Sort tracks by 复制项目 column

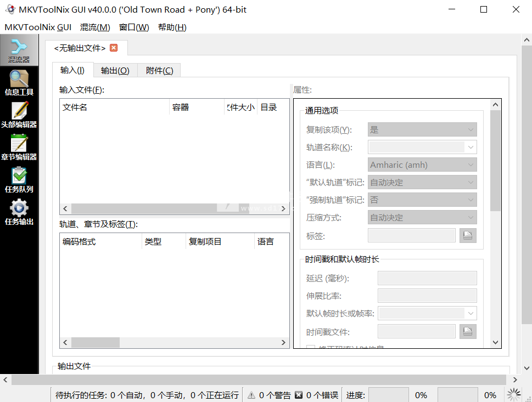click(220, 242)
